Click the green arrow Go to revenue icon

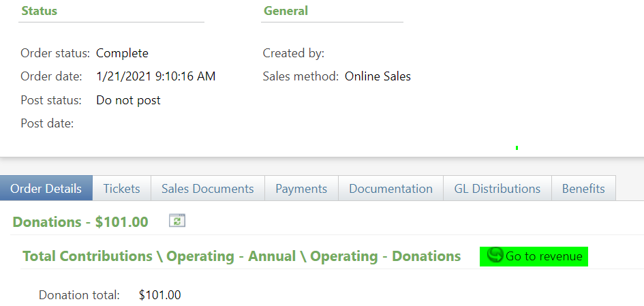(495, 255)
